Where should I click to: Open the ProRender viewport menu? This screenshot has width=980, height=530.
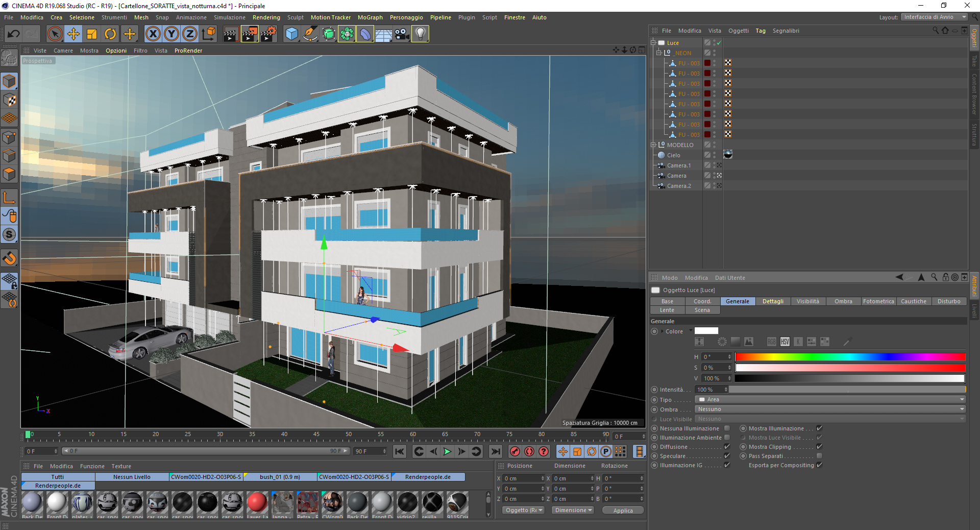(x=188, y=51)
